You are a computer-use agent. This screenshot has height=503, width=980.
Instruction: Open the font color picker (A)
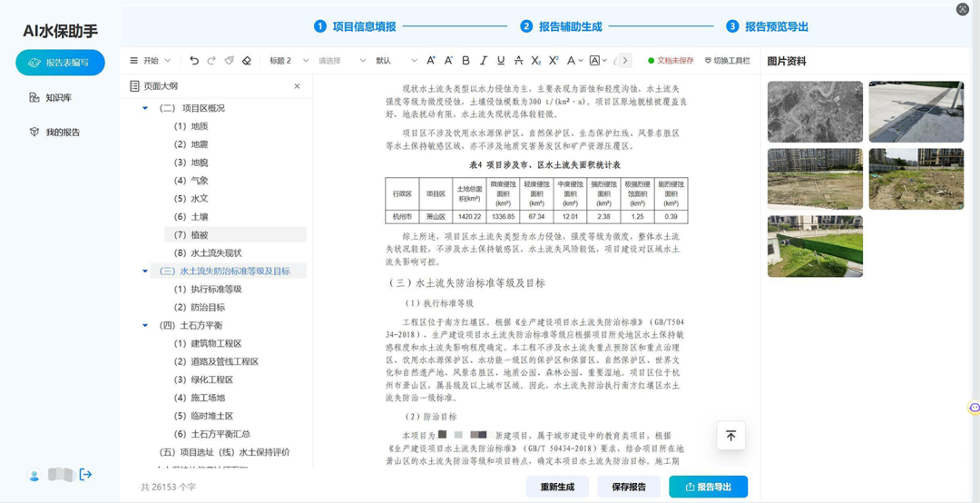tap(572, 61)
